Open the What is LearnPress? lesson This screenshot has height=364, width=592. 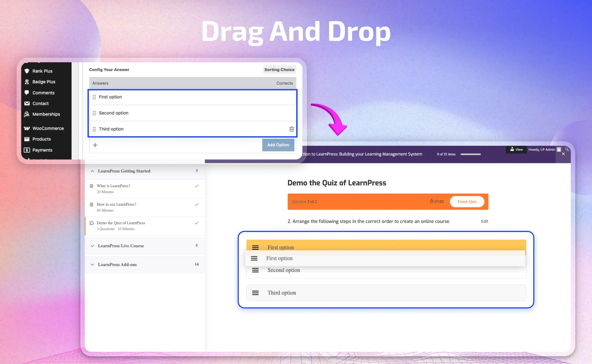(x=113, y=186)
